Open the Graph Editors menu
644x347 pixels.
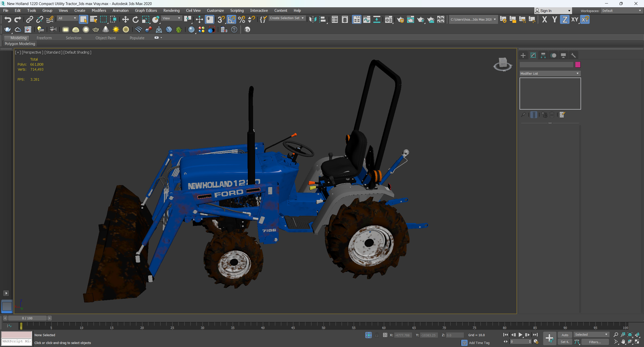tap(146, 11)
